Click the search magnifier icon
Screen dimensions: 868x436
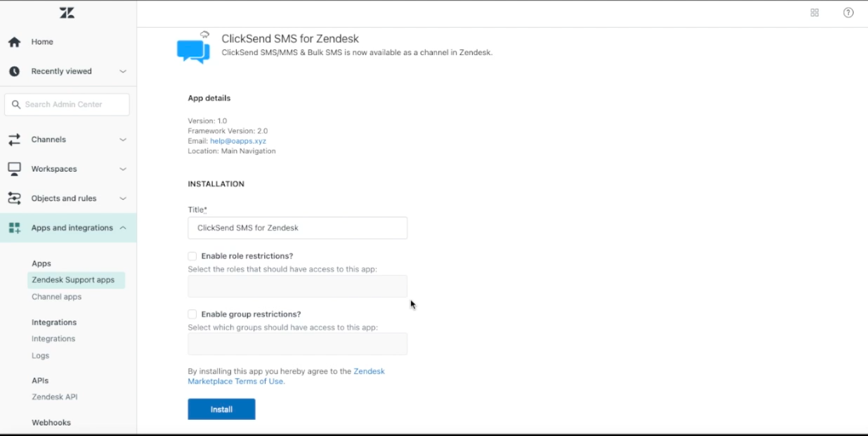(x=16, y=104)
